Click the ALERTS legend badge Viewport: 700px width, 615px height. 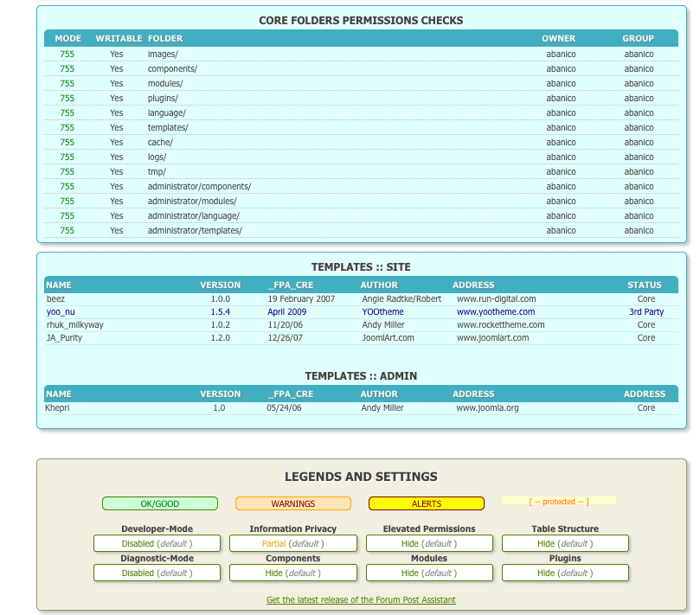coord(427,503)
